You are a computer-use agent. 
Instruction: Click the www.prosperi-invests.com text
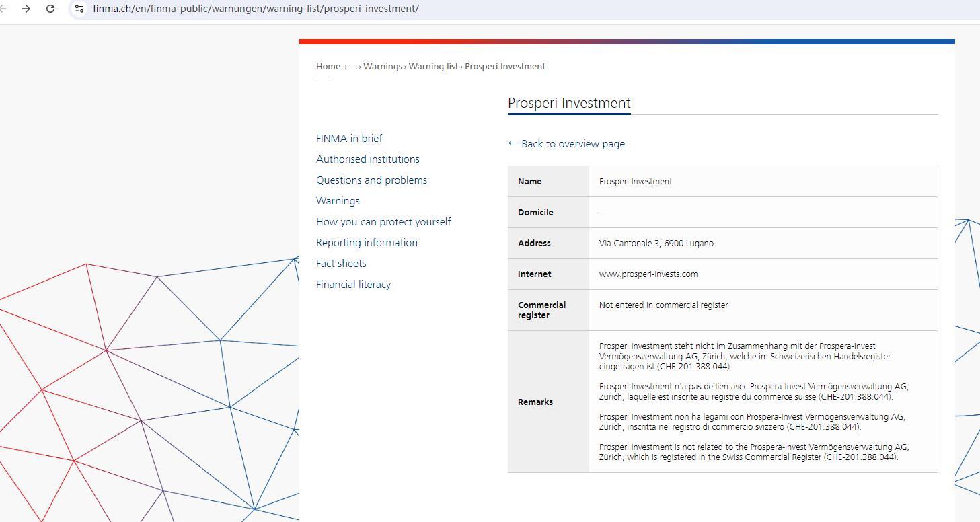pos(648,274)
